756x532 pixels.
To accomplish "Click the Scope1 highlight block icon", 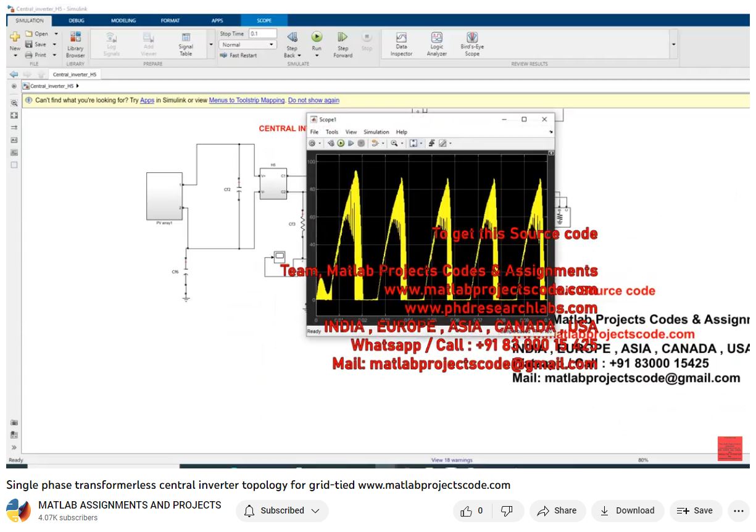I will pos(375,143).
